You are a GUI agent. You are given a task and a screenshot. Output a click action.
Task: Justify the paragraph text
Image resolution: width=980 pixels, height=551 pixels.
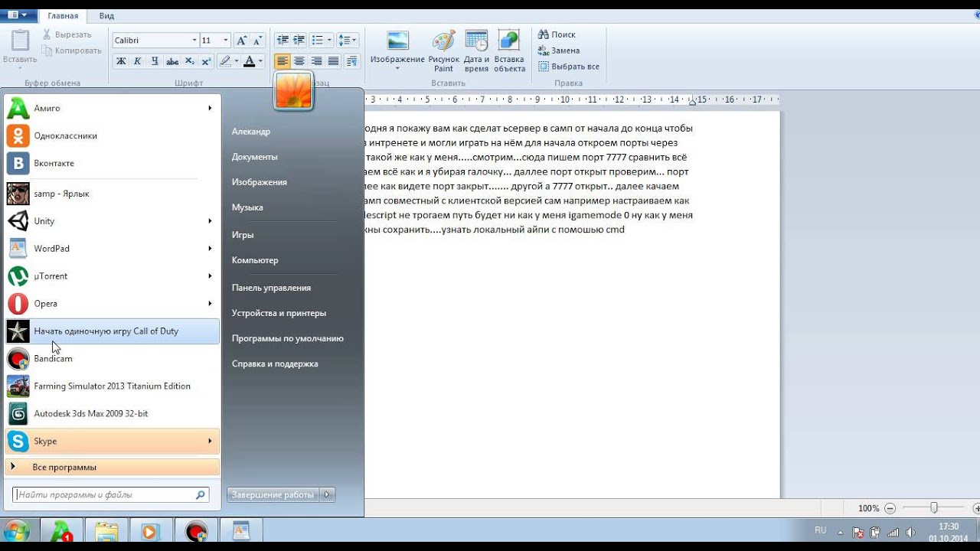[334, 61]
